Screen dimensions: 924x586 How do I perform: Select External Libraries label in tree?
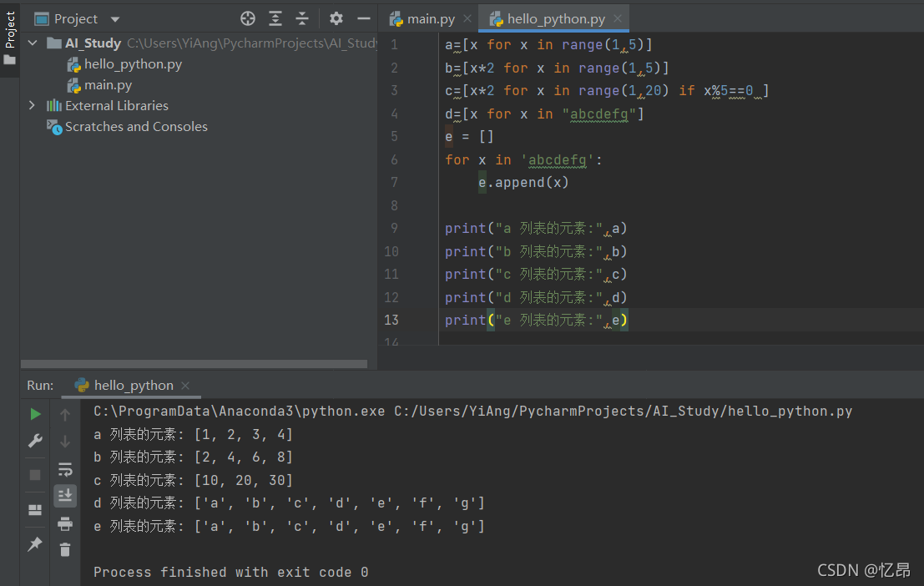(117, 105)
